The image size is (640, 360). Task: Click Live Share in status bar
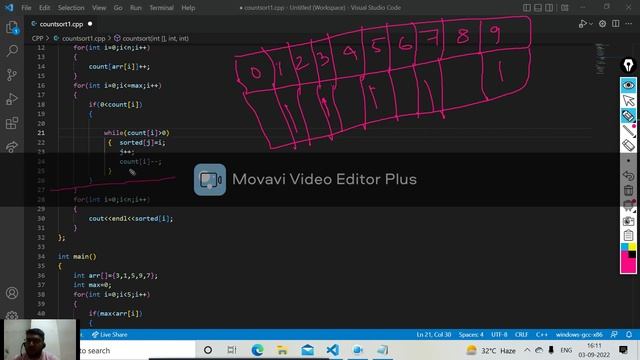pos(109,335)
